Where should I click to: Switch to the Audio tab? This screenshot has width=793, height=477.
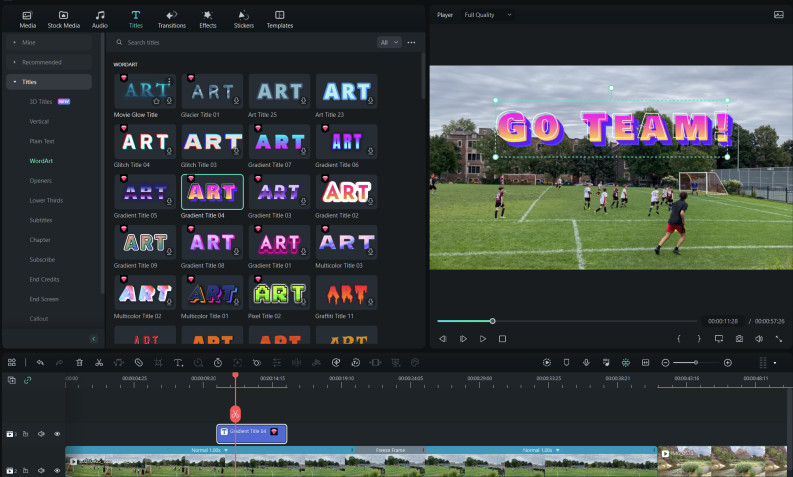[100, 19]
